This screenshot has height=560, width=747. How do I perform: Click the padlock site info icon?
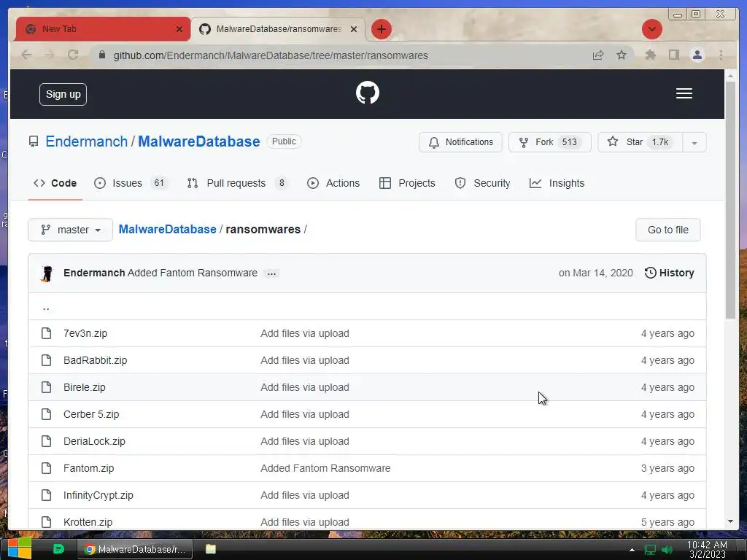click(101, 55)
